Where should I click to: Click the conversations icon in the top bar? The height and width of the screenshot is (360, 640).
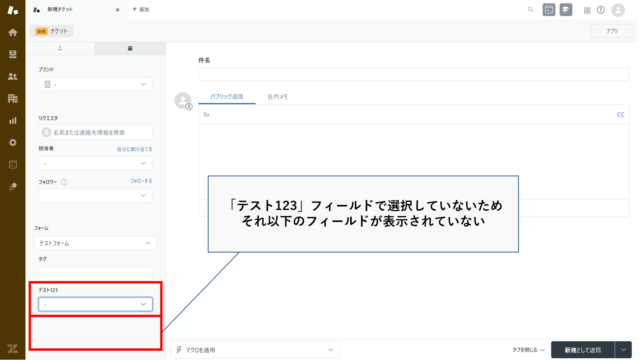pyautogui.click(x=549, y=10)
